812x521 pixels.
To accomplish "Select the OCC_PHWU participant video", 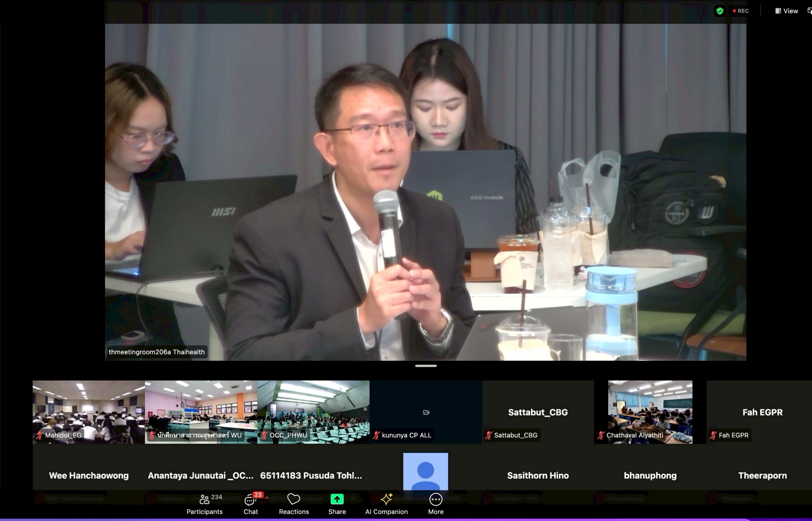I will pos(313,412).
